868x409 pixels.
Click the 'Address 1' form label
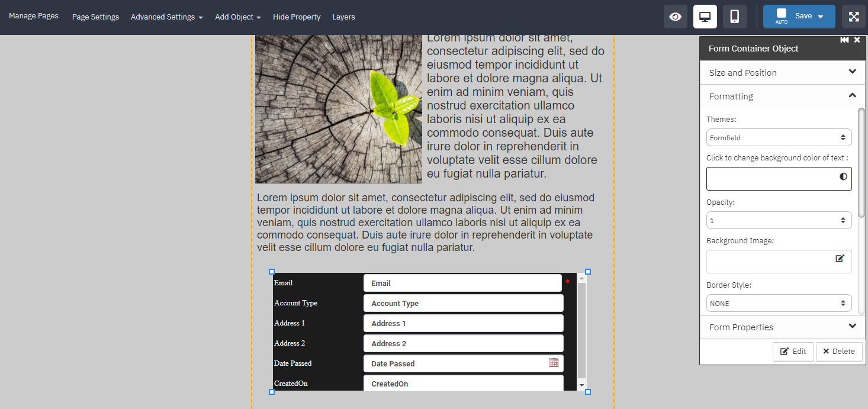[290, 323]
